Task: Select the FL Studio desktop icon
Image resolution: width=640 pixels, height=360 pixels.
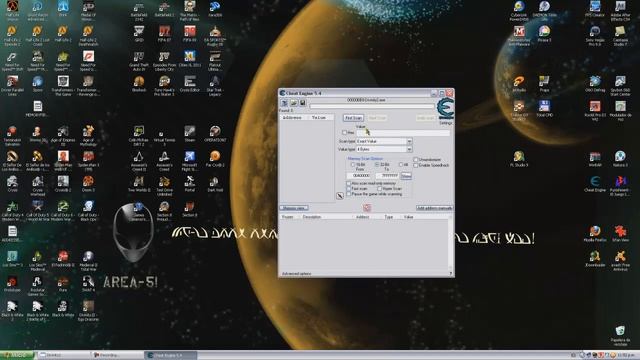Action: [519, 159]
